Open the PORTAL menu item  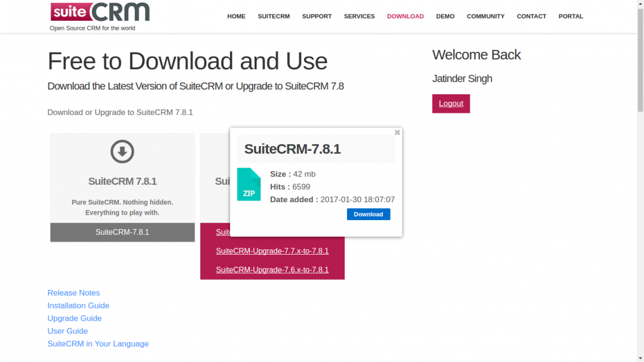pyautogui.click(x=571, y=16)
